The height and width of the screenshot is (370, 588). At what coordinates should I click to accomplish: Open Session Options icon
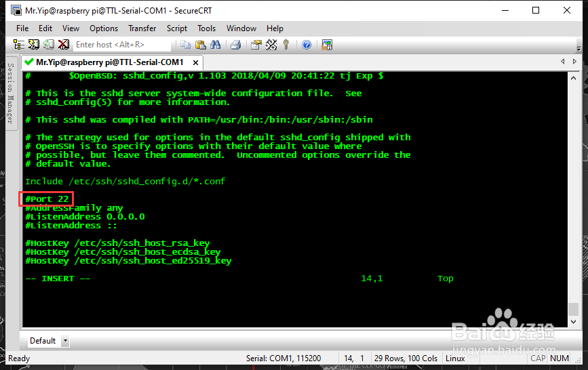[256, 45]
